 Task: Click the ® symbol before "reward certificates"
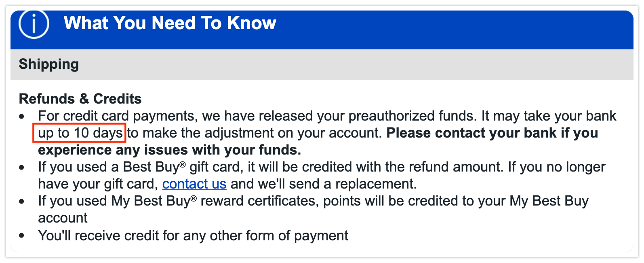pyautogui.click(x=194, y=198)
